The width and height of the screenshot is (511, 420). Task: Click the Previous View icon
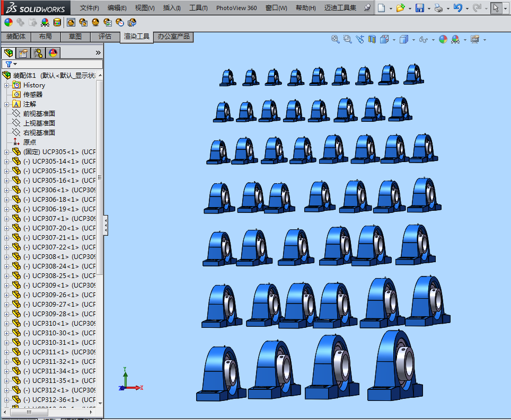360,39
